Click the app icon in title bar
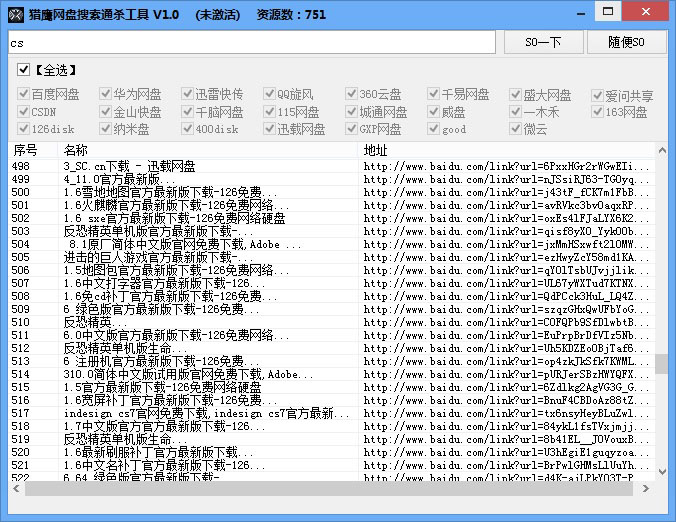 (x=14, y=14)
